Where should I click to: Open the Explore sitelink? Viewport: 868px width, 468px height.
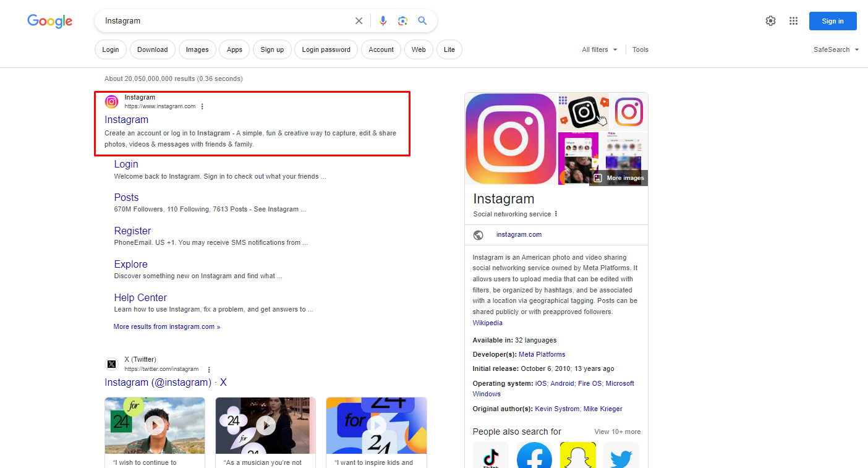(x=130, y=265)
